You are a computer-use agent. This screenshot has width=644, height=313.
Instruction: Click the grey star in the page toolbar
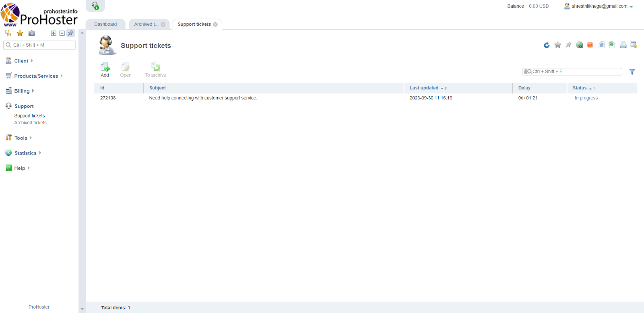tap(557, 45)
